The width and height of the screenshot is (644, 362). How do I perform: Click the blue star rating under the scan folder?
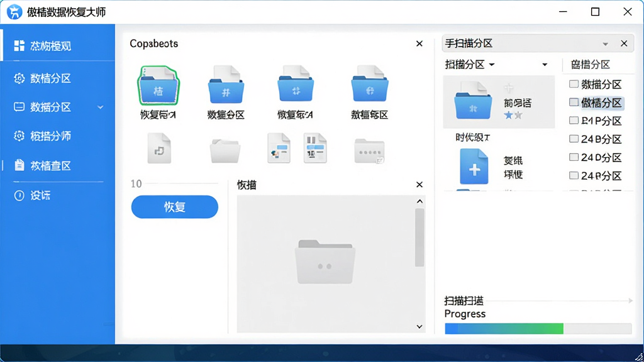[508, 116]
